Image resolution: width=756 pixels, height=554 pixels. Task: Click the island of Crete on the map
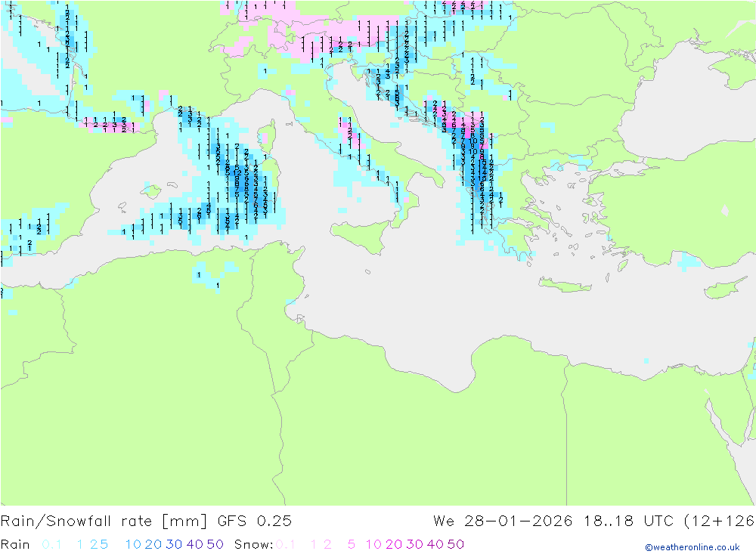[565, 286]
